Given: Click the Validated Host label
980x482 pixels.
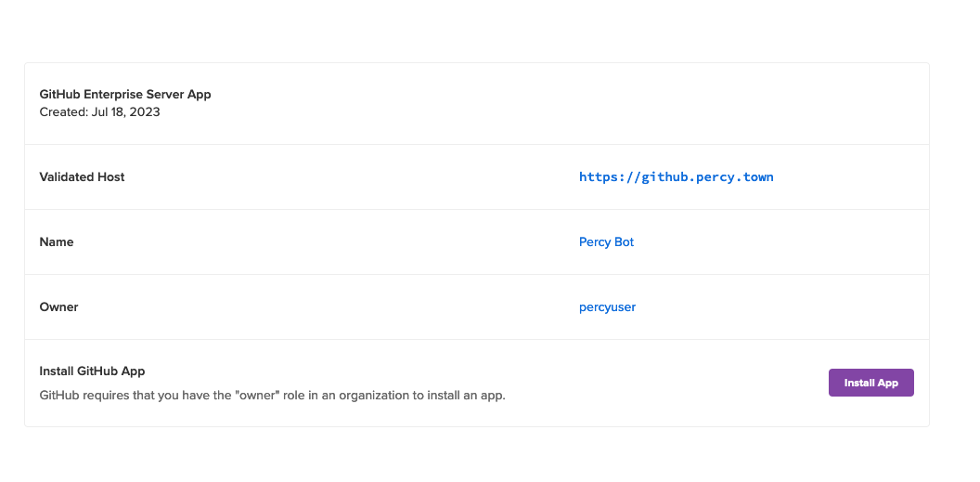Looking at the screenshot, I should [x=82, y=177].
